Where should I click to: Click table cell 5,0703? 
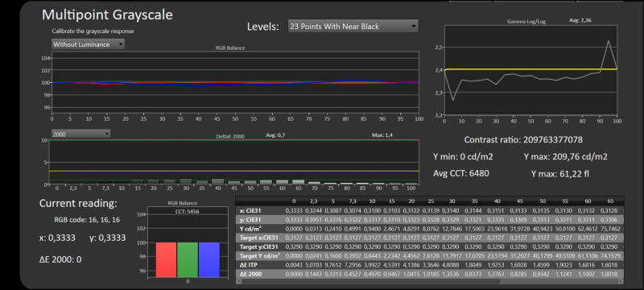[313, 265]
